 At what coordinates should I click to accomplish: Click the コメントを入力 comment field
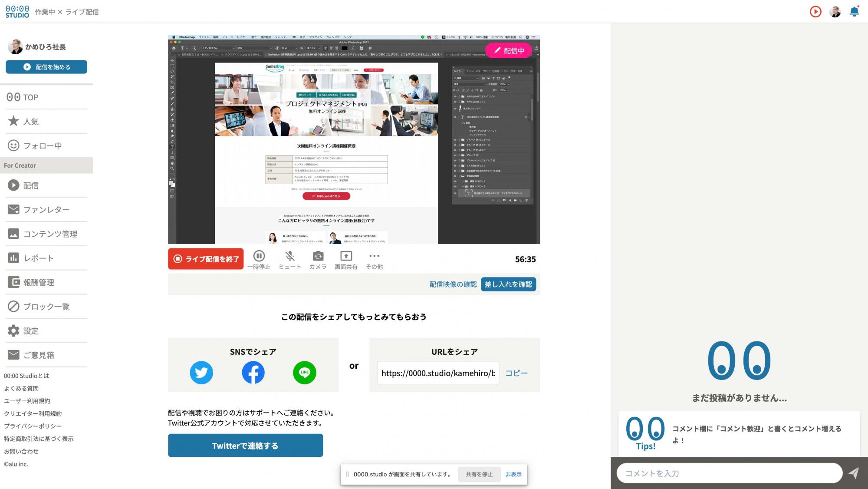click(730, 473)
